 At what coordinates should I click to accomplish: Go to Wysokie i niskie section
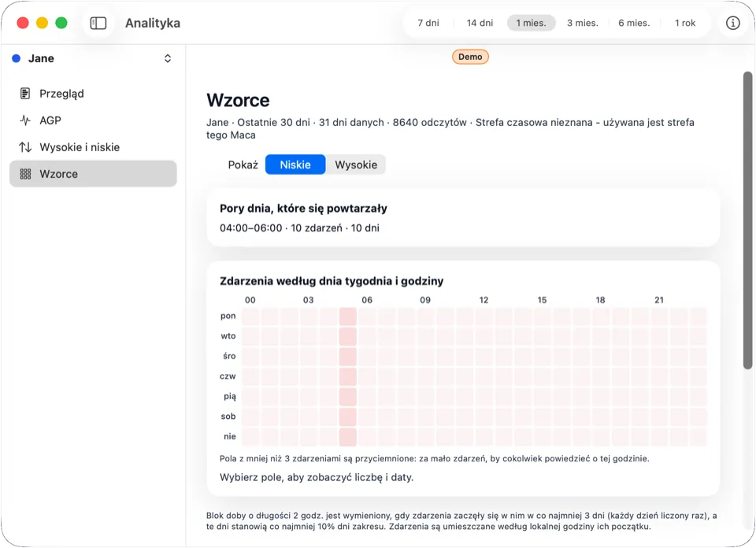tap(93, 147)
